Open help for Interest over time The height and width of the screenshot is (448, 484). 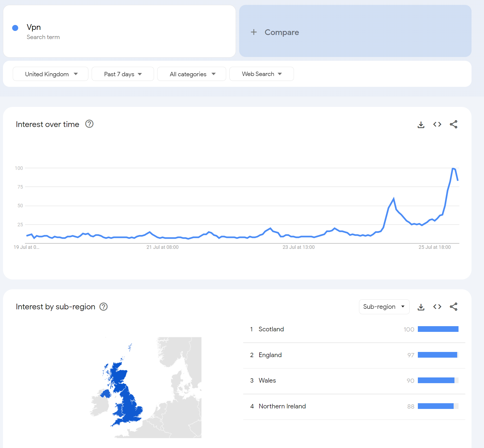[x=89, y=124]
